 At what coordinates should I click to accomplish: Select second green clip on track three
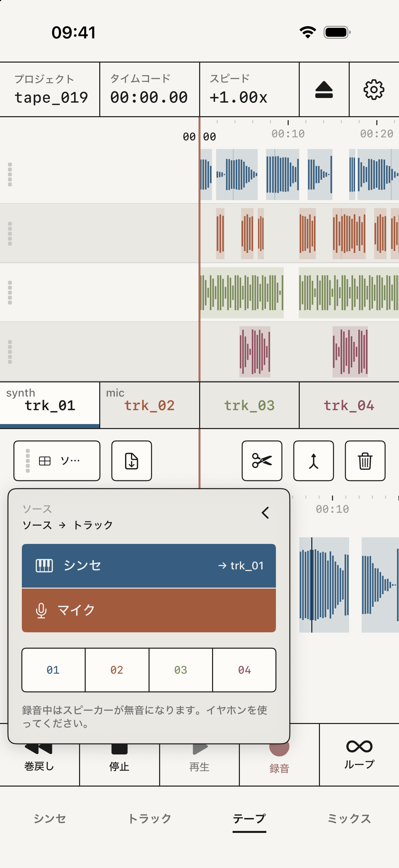349,293
